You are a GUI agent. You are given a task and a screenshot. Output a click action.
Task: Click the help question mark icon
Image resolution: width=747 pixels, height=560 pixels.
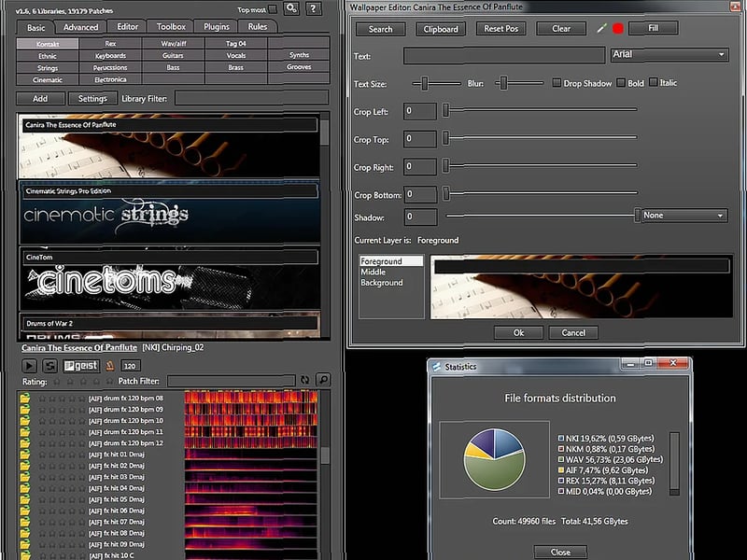(x=314, y=8)
